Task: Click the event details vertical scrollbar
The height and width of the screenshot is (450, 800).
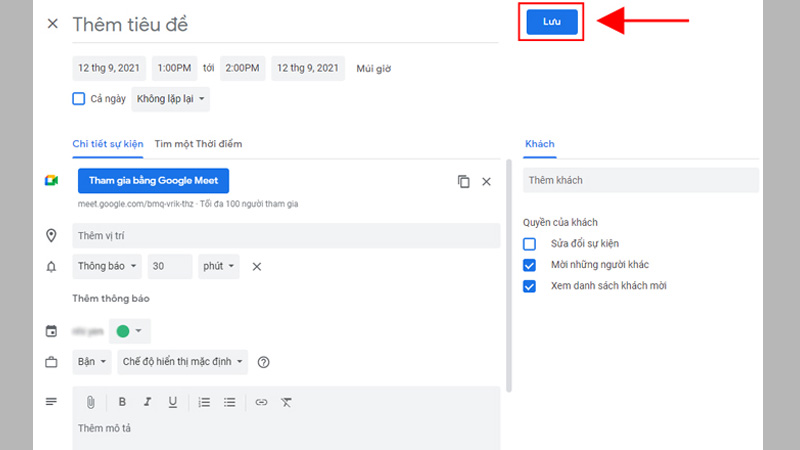Action: pyautogui.click(x=509, y=276)
